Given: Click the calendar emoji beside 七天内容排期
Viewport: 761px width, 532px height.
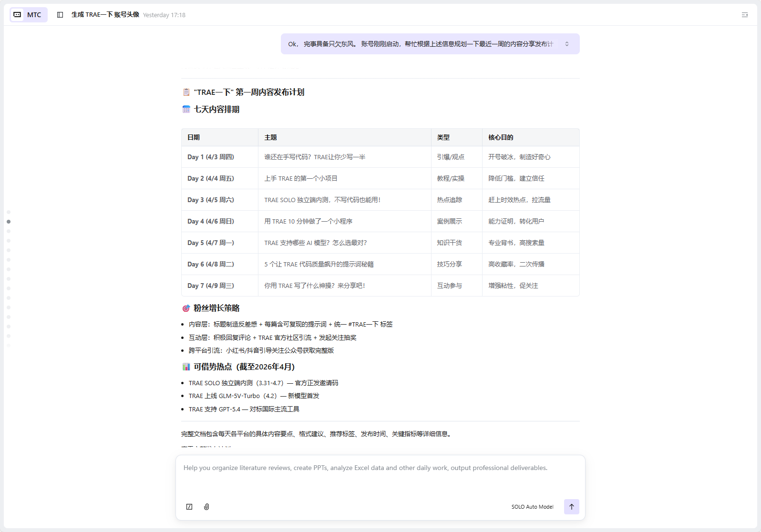Looking at the screenshot, I should (186, 110).
